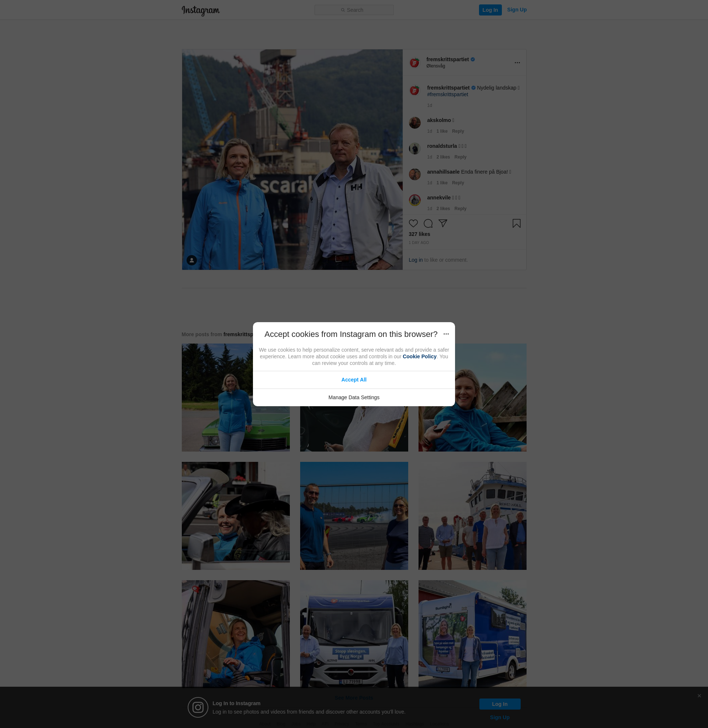Click the main post photo
Screen dimensions: 708x728
coord(292,160)
